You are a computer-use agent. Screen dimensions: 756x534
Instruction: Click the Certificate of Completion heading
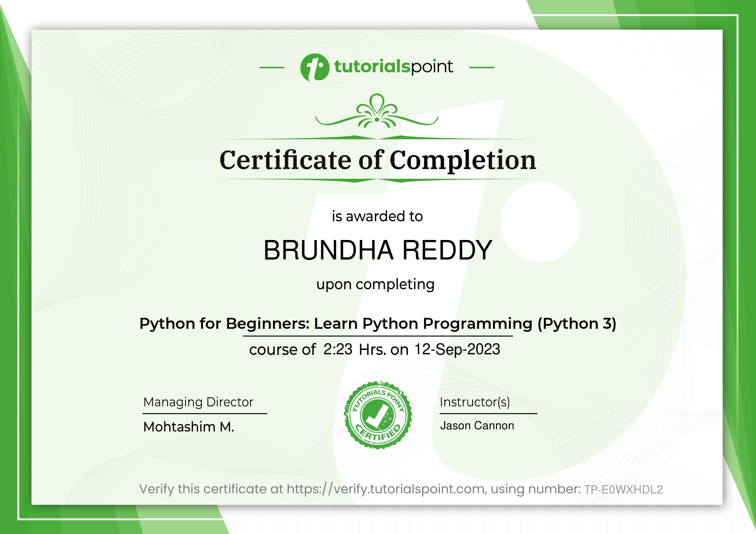click(378, 160)
